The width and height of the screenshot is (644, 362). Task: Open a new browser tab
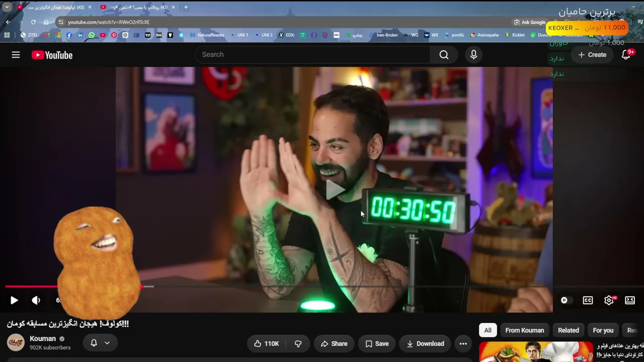(186, 7)
